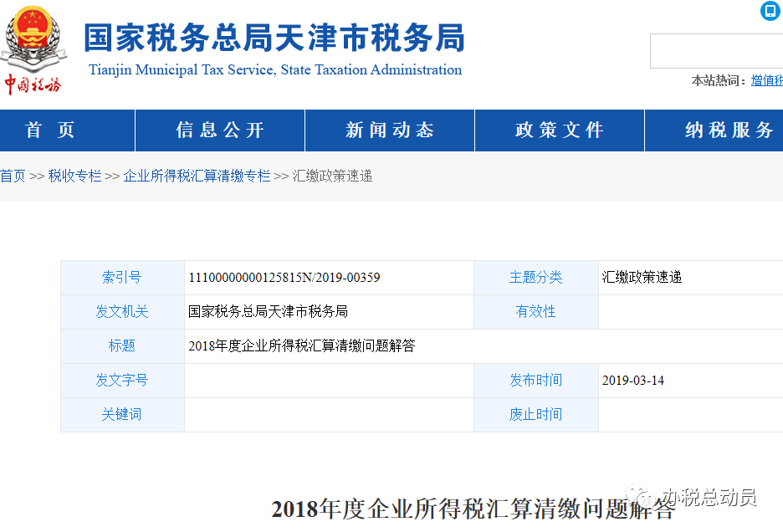Click the 有效性 label cell

536,312
